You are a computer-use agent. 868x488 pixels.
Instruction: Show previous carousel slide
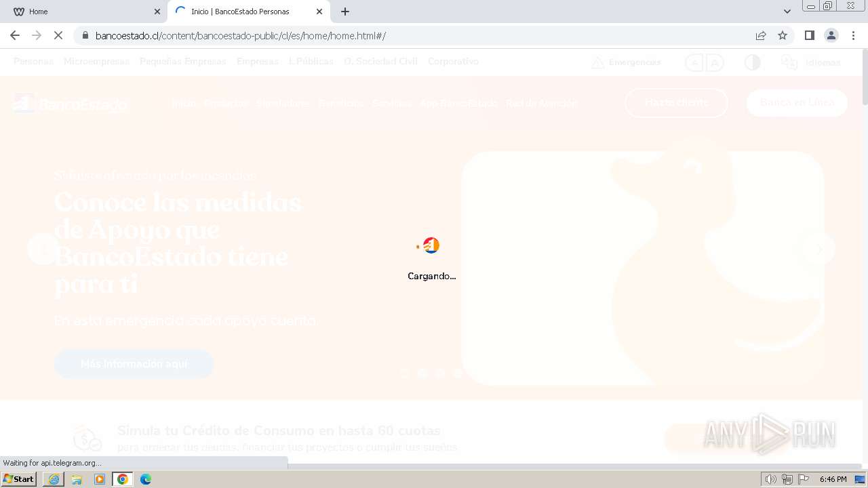click(43, 249)
